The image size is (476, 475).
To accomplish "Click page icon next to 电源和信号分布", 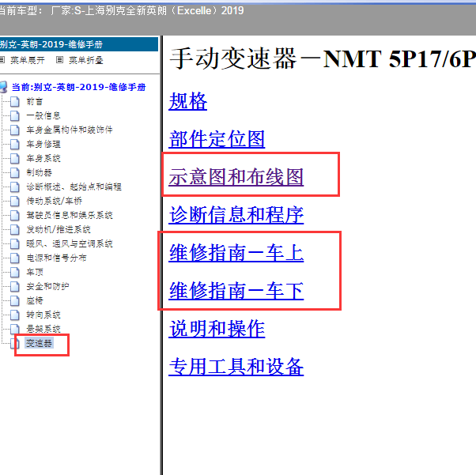I will pyautogui.click(x=14, y=258).
